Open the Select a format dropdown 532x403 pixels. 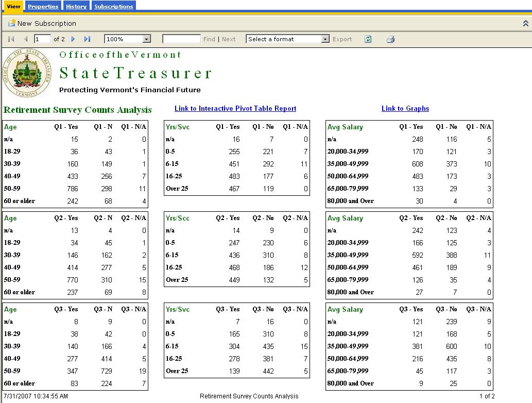click(x=325, y=39)
